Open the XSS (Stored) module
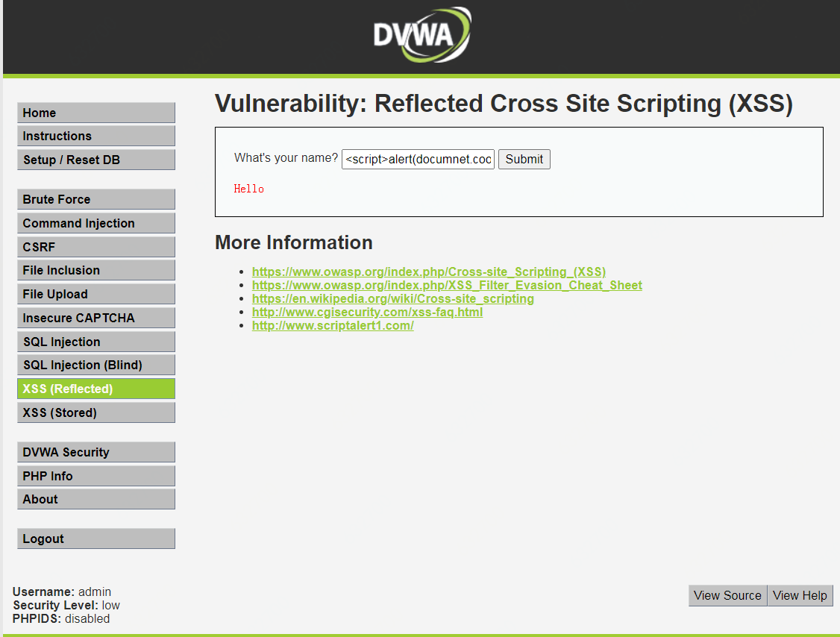This screenshot has height=637, width=840. pyautogui.click(x=96, y=412)
